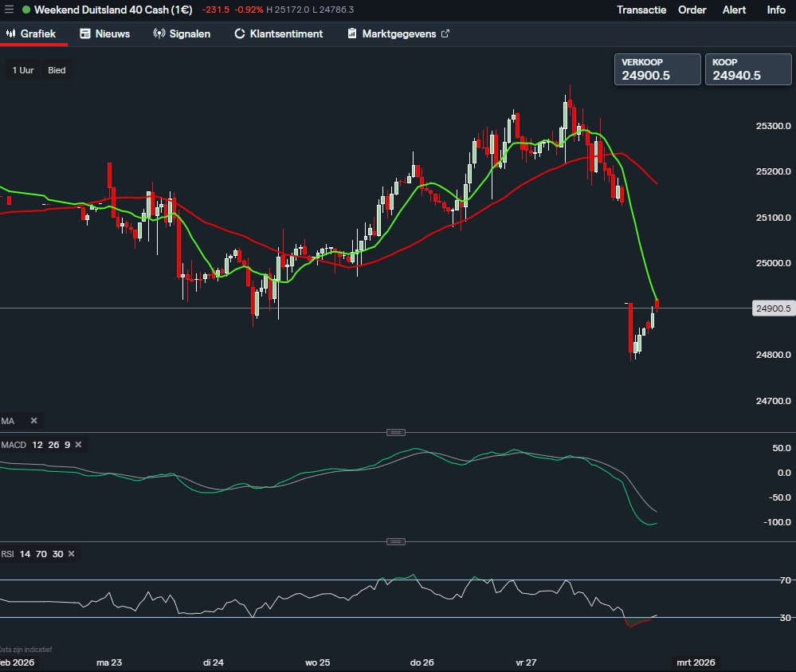The height and width of the screenshot is (672, 796).
Task: Click the do 26 date label
Action: coord(422,662)
